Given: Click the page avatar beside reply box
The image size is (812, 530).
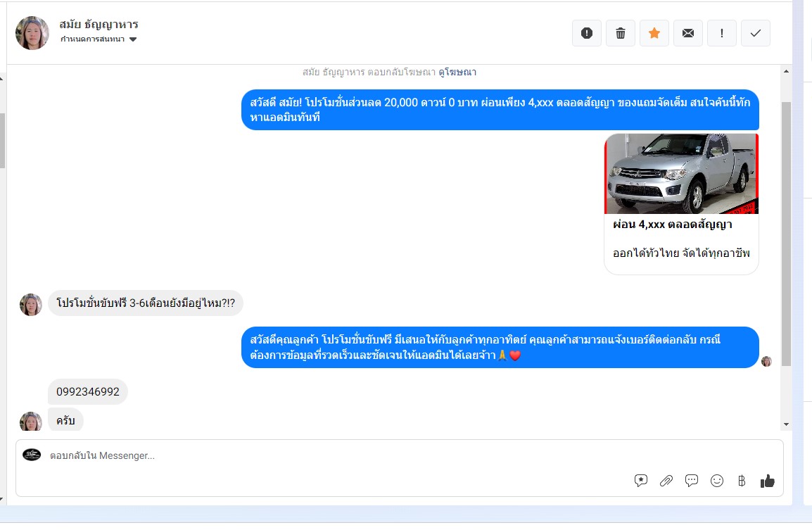Looking at the screenshot, I should coord(32,455).
